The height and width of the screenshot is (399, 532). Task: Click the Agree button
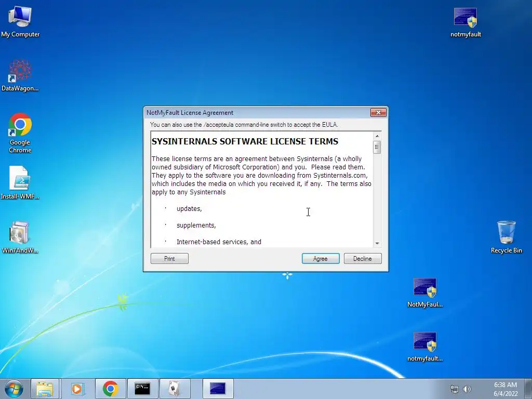(x=320, y=259)
